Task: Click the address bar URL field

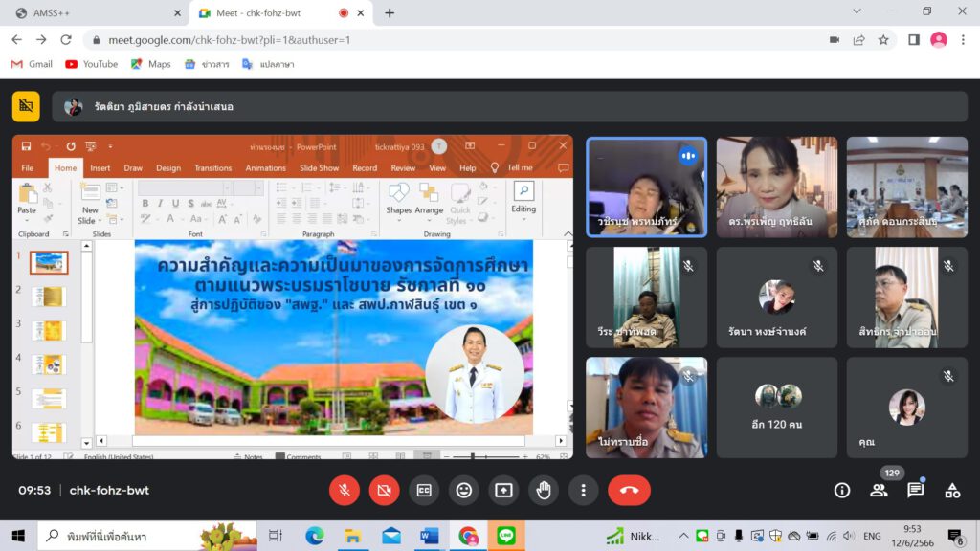Action: click(x=431, y=40)
